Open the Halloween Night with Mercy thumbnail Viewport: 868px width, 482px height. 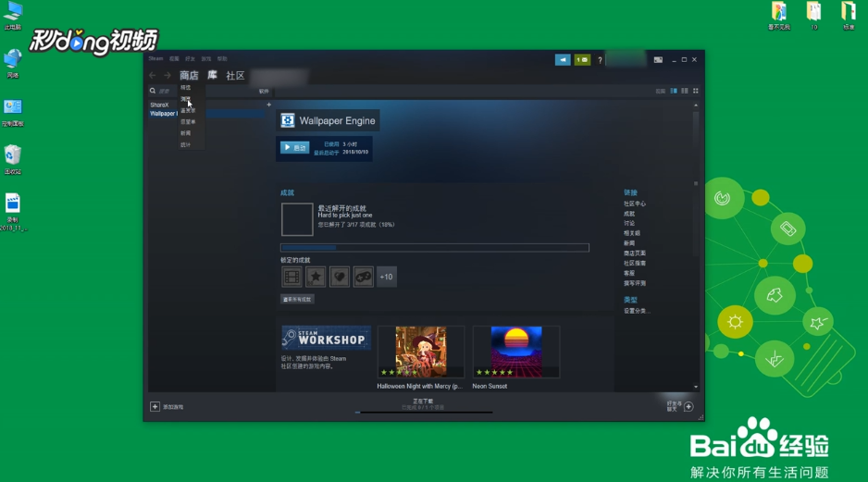(421, 352)
